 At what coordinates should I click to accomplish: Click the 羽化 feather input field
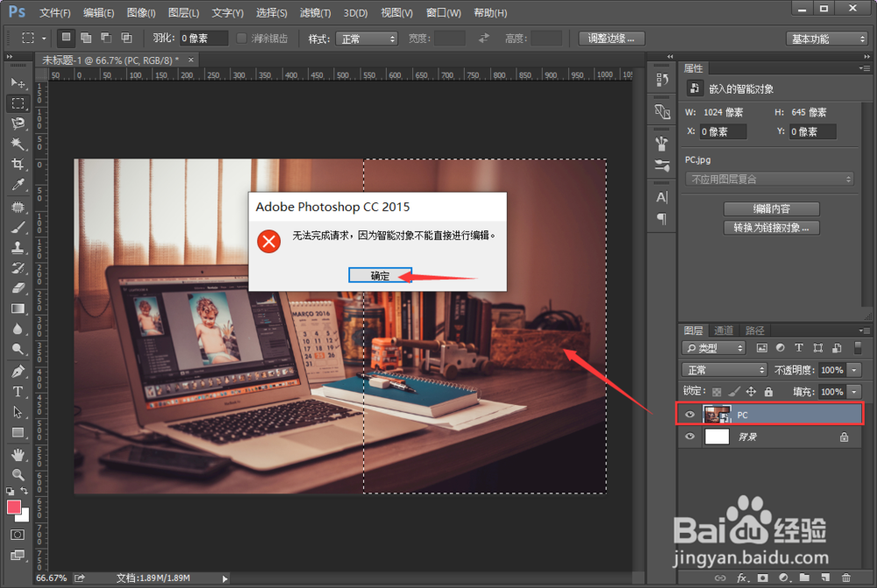pos(203,38)
